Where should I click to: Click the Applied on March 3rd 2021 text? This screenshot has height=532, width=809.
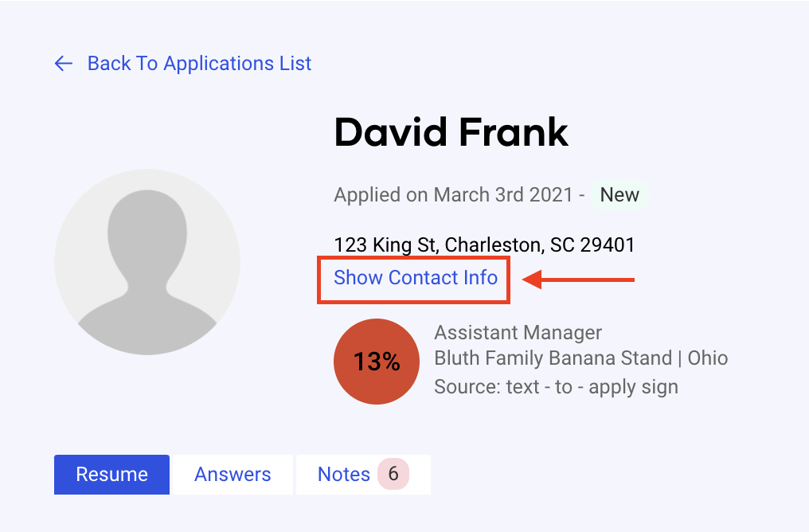pos(453,195)
